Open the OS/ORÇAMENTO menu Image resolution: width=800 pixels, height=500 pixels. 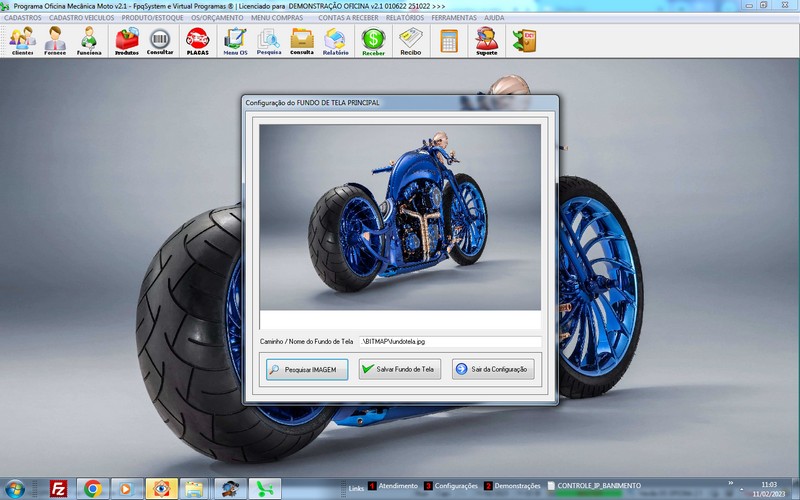[217, 17]
